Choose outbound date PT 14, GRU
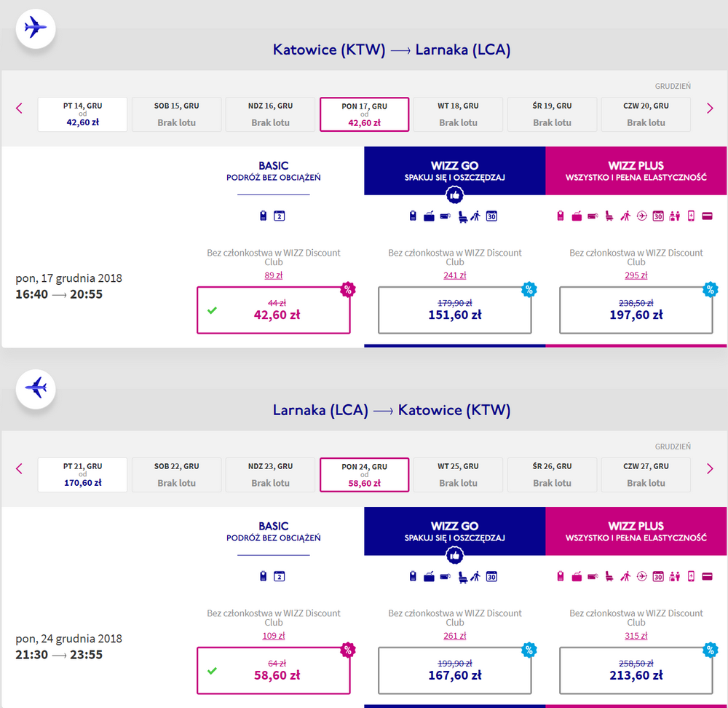Viewport: 728px width, 708px height. (x=82, y=114)
